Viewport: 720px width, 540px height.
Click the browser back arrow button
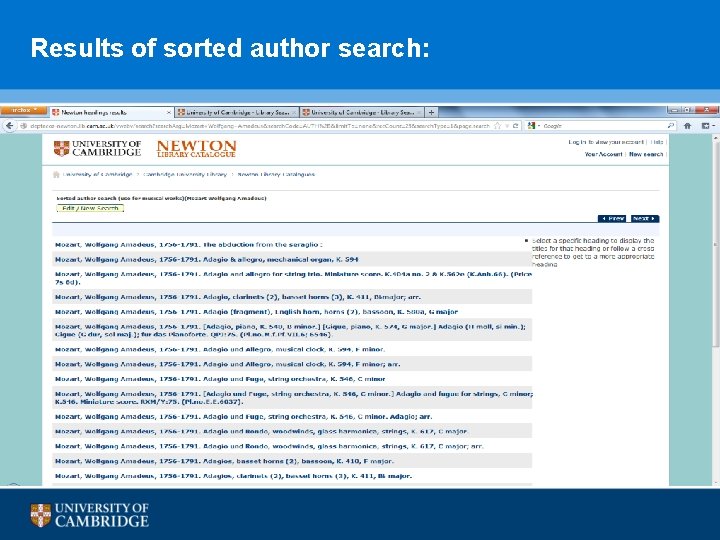pyautogui.click(x=10, y=125)
